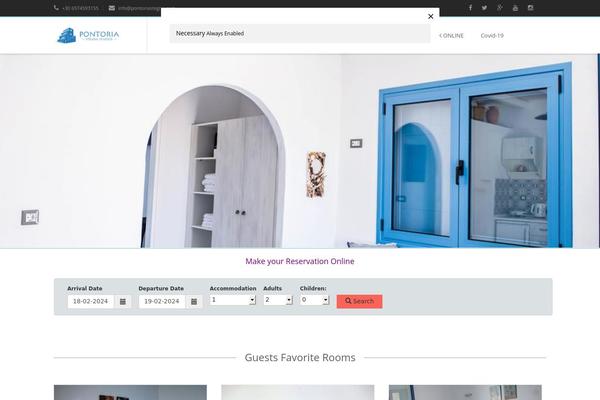Open the Google Plus social icon
Image resolution: width=600 pixels, height=400 pixels.
pos(500,8)
